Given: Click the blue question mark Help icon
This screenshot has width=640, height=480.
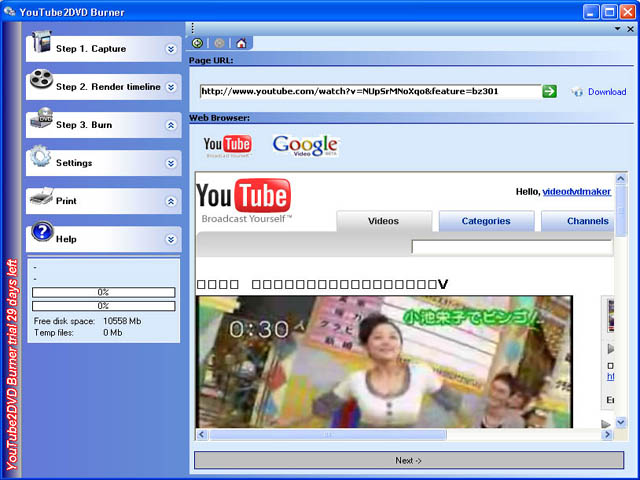Looking at the screenshot, I should 42,232.
